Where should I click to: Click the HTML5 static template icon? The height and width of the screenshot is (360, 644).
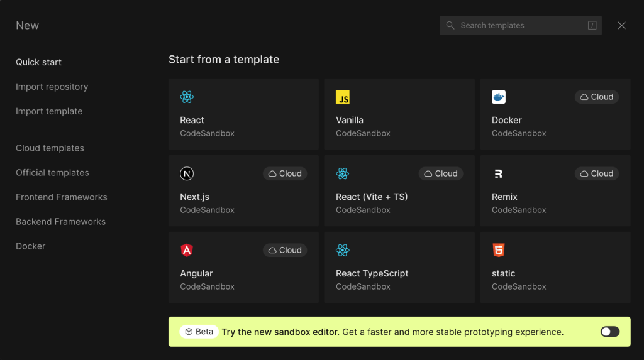[499, 250]
